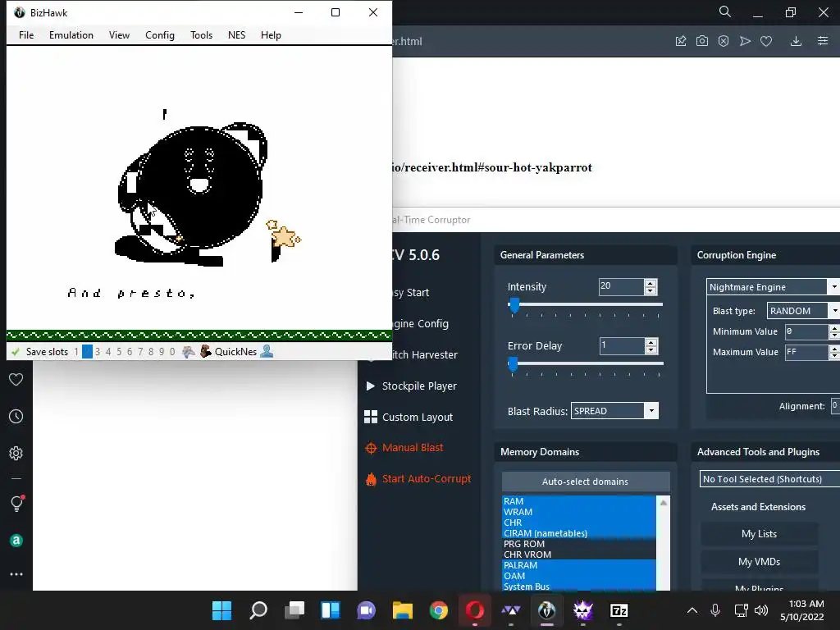The height and width of the screenshot is (630, 840).
Task: Select OAM in Memory Domains list
Action: pyautogui.click(x=578, y=576)
